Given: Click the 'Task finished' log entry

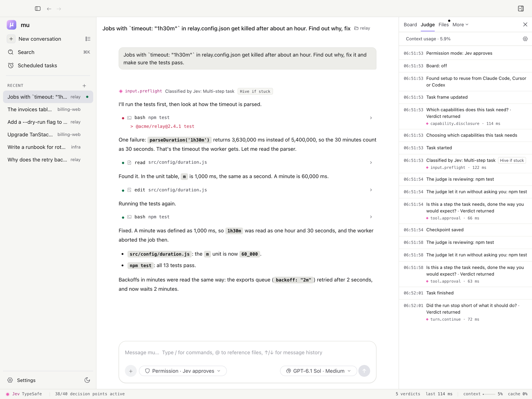Looking at the screenshot, I should [465, 293].
